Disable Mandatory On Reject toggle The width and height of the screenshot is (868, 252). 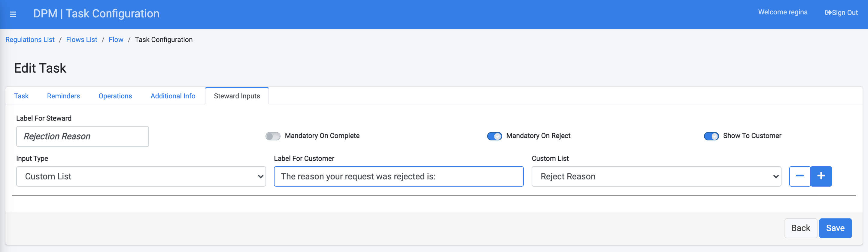tap(494, 136)
